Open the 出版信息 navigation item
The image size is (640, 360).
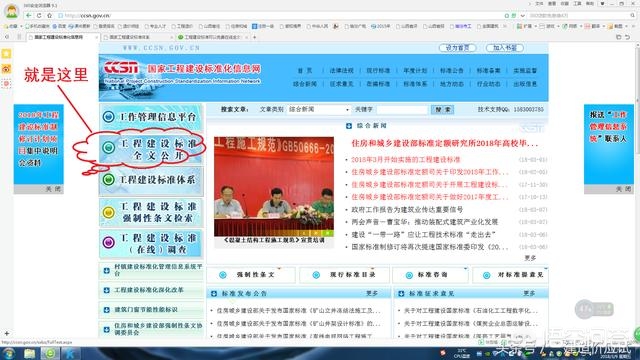pyautogui.click(x=525, y=84)
